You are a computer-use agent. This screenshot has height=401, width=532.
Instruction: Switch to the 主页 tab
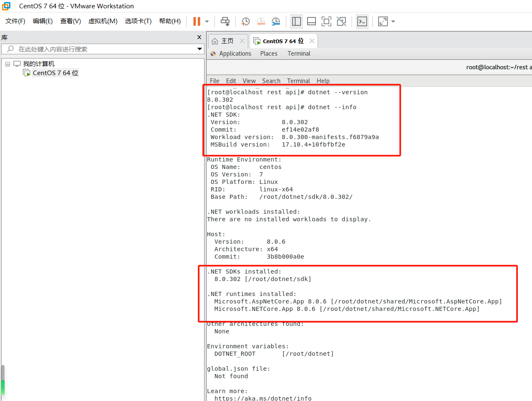pyautogui.click(x=228, y=41)
